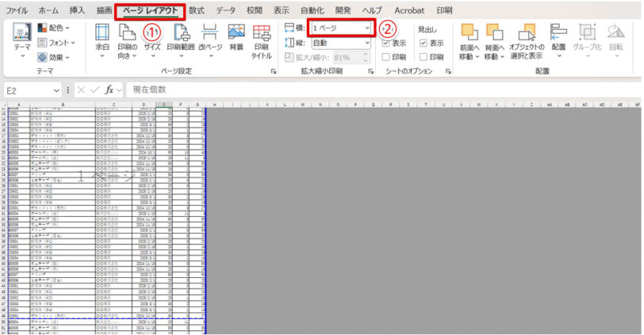This screenshot has height=335, width=644.
Task: Open the Acrobat tab
Action: point(409,10)
